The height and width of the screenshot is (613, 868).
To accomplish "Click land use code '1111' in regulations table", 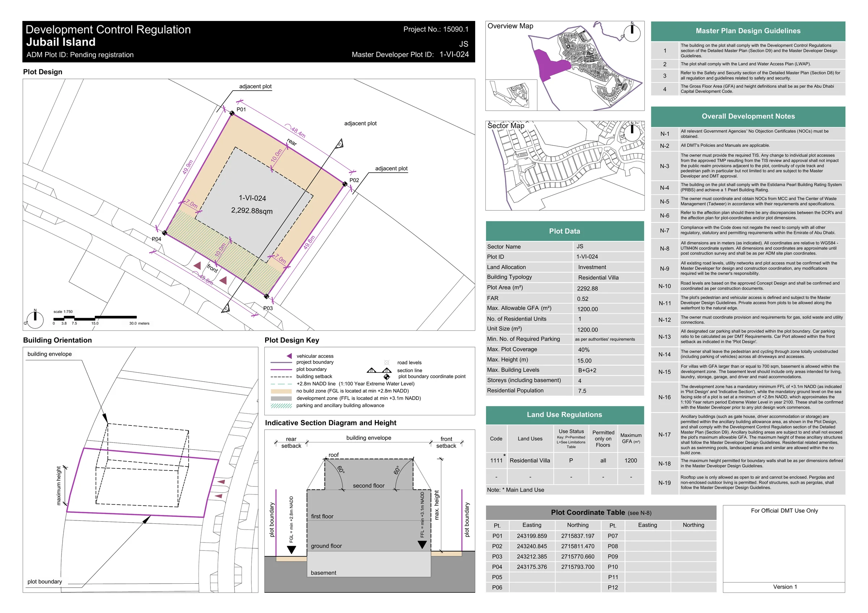I will pyautogui.click(x=496, y=460).
